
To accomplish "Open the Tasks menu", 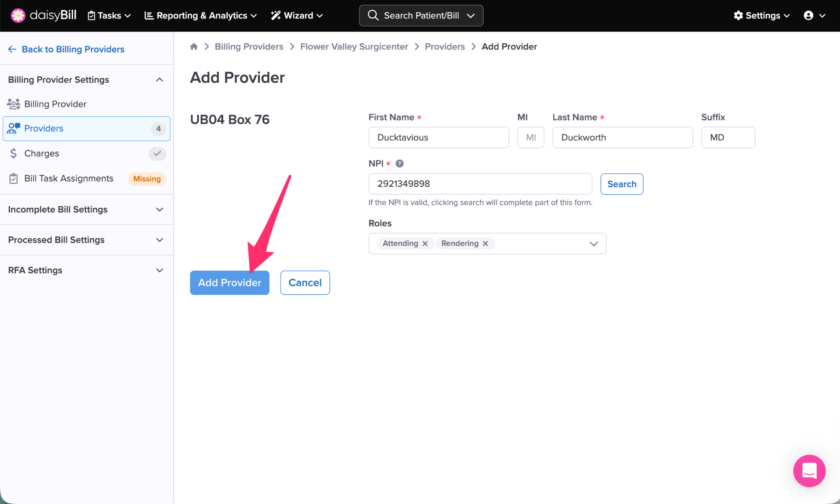I will [109, 16].
